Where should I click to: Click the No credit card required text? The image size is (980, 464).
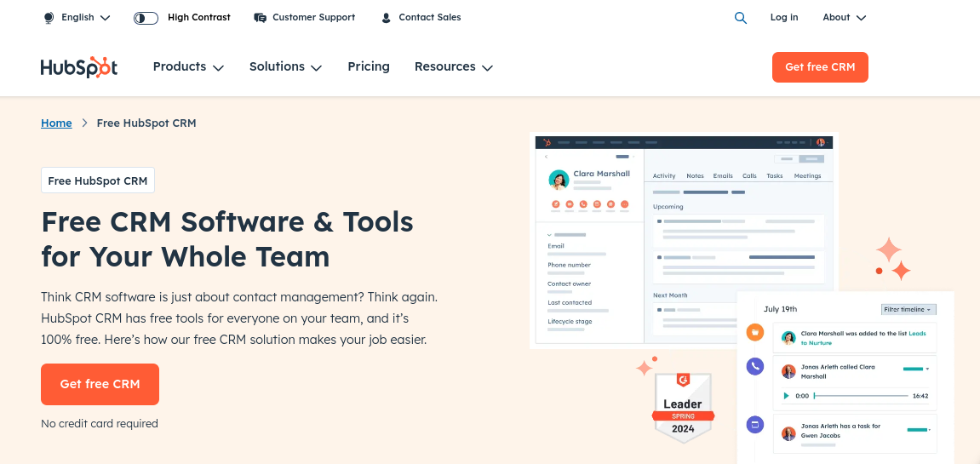click(100, 423)
